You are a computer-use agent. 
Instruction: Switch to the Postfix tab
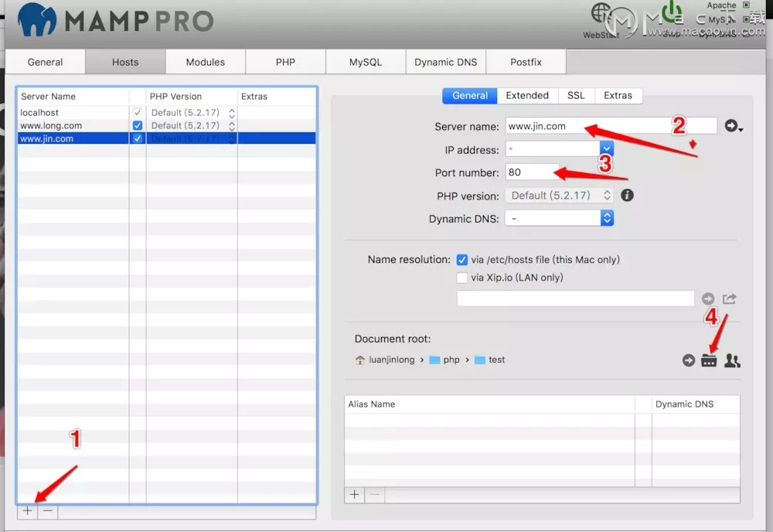(x=526, y=62)
